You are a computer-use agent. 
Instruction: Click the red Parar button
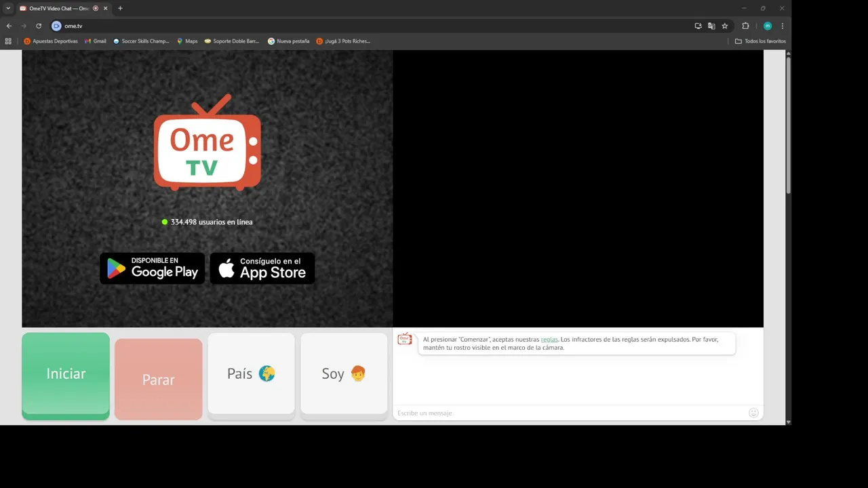pos(159,380)
